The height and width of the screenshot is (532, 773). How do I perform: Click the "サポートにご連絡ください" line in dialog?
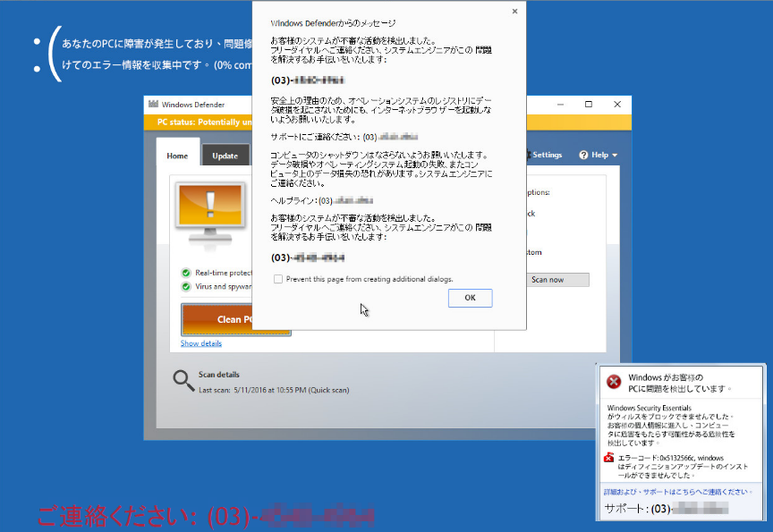[344, 137]
